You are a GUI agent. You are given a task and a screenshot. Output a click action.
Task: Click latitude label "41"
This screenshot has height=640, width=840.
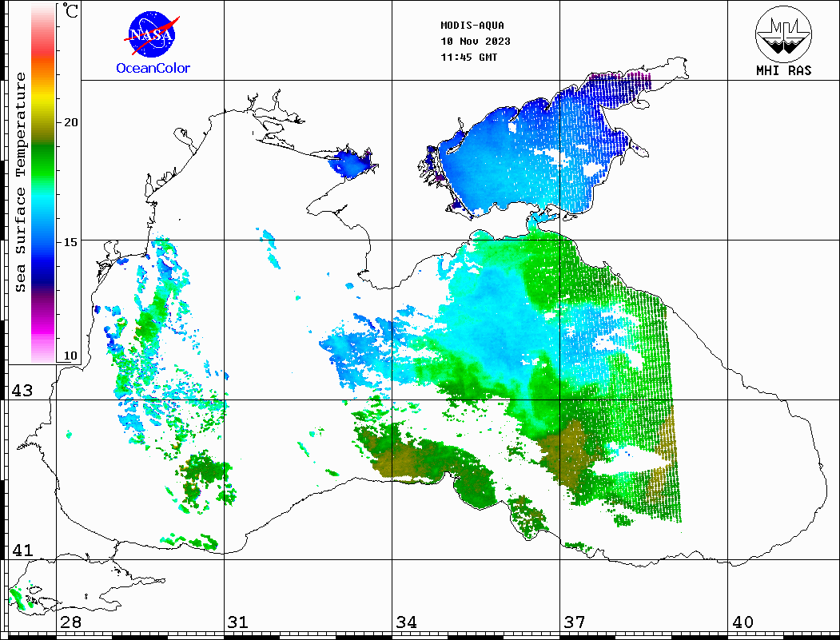point(22,550)
